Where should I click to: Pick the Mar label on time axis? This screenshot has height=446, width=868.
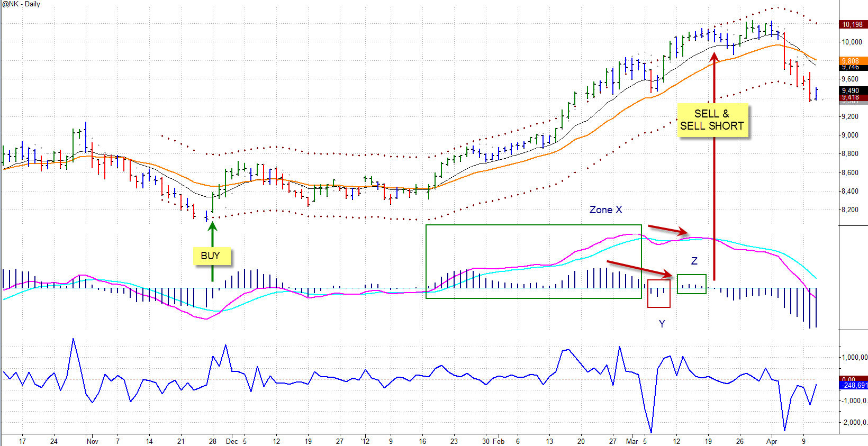(x=632, y=441)
